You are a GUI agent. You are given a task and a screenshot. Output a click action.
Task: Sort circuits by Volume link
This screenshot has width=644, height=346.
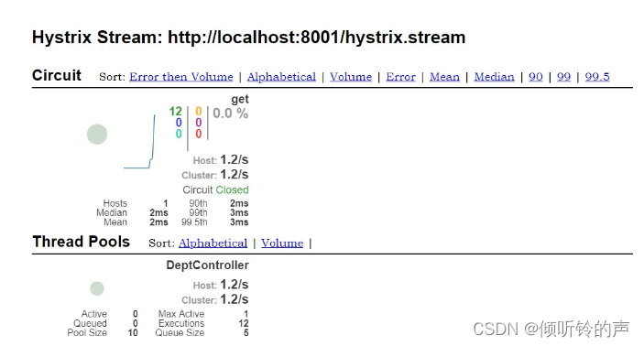tap(351, 77)
